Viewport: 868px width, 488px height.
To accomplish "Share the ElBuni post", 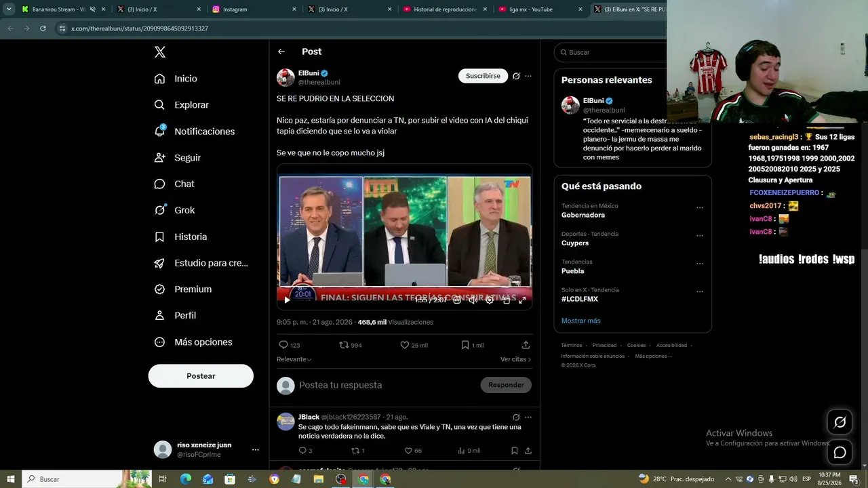I will tap(526, 345).
